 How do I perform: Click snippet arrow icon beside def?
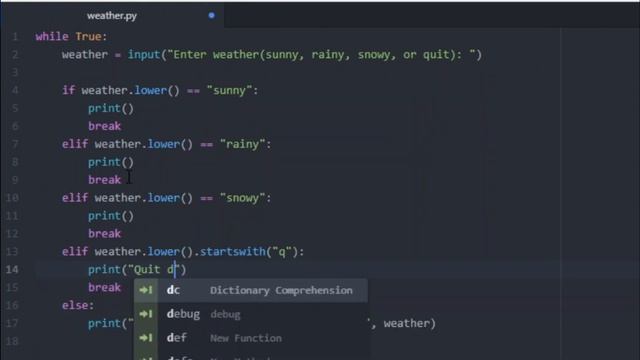tap(146, 338)
